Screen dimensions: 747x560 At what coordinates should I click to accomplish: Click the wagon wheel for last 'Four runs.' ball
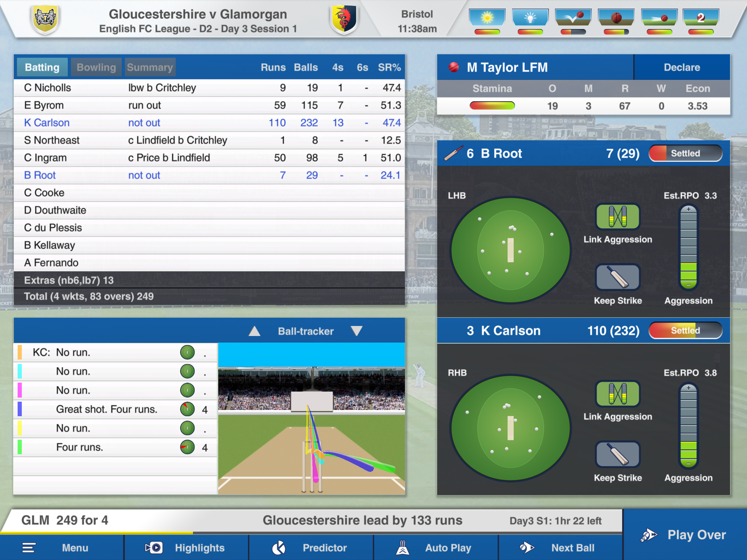(187, 447)
